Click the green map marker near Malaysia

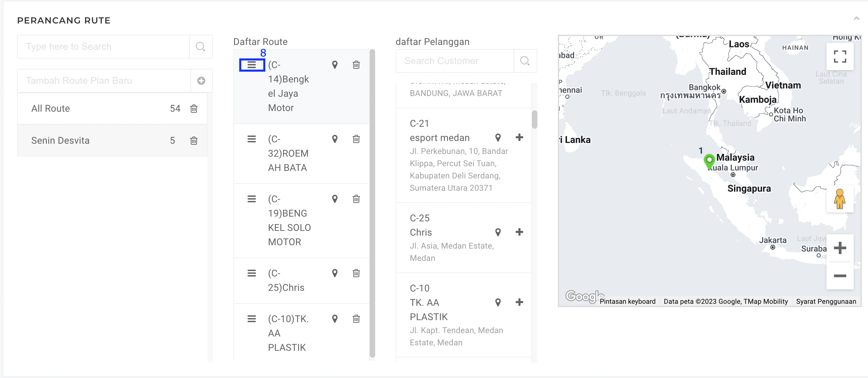(709, 161)
